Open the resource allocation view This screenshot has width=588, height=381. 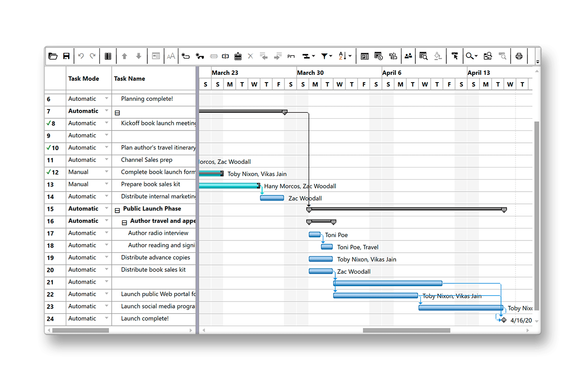point(408,56)
